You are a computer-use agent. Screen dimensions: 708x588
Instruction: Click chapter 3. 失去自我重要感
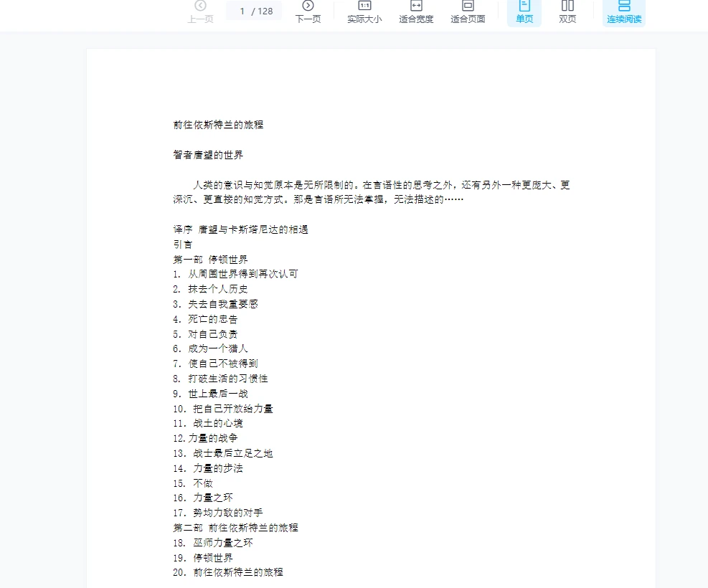(215, 304)
